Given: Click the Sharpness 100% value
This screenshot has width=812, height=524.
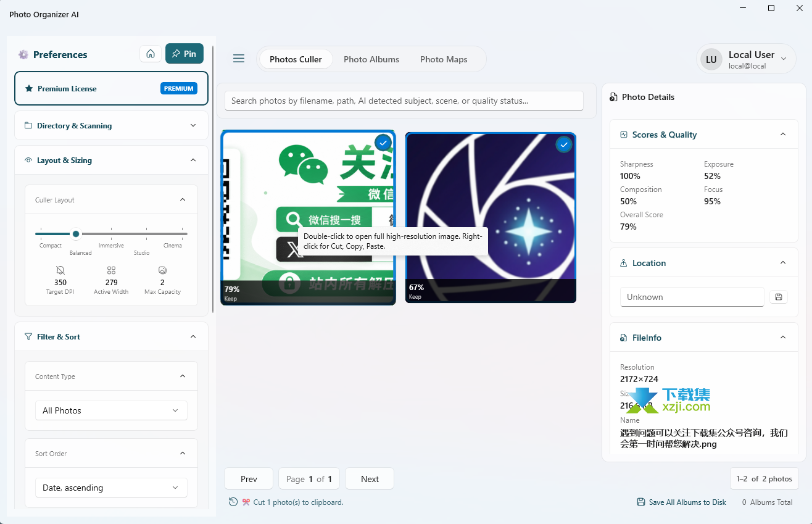Looking at the screenshot, I should point(630,176).
